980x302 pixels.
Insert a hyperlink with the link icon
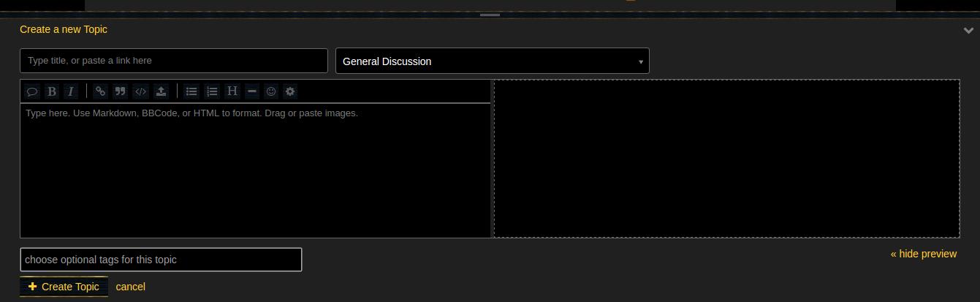click(x=101, y=91)
